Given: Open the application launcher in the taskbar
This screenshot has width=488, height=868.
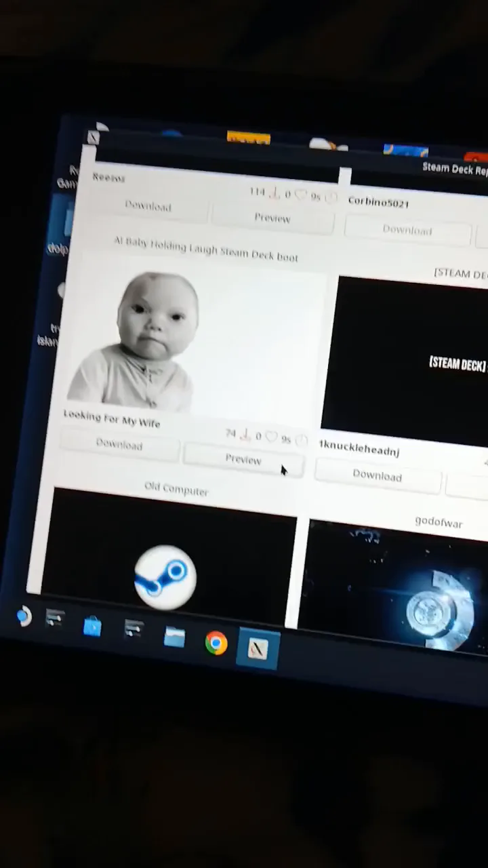Looking at the screenshot, I should (x=24, y=616).
